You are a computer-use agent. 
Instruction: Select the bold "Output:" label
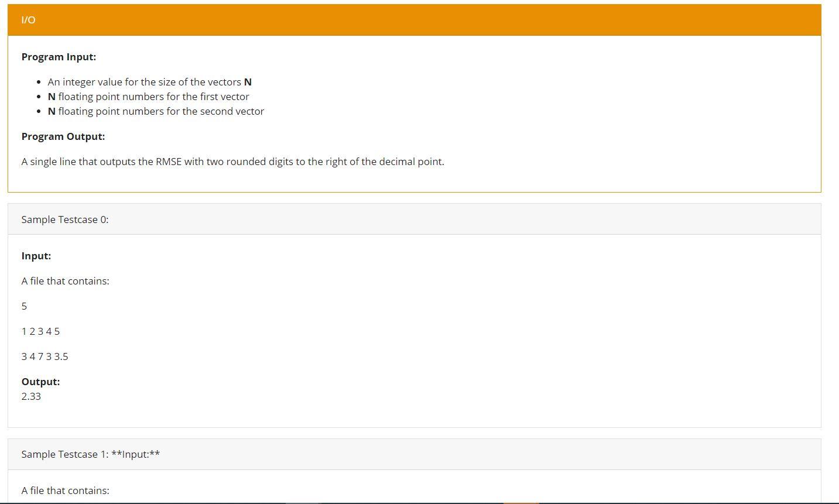click(40, 382)
